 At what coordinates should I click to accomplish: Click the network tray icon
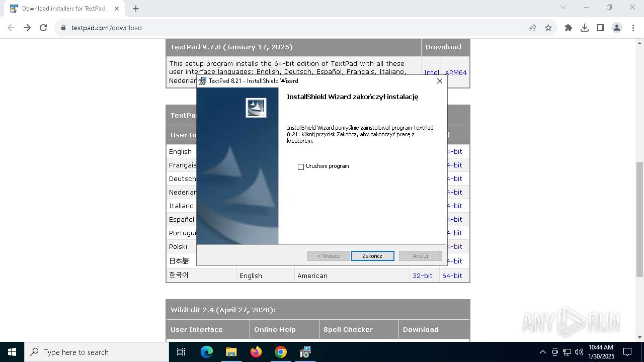tap(567, 352)
